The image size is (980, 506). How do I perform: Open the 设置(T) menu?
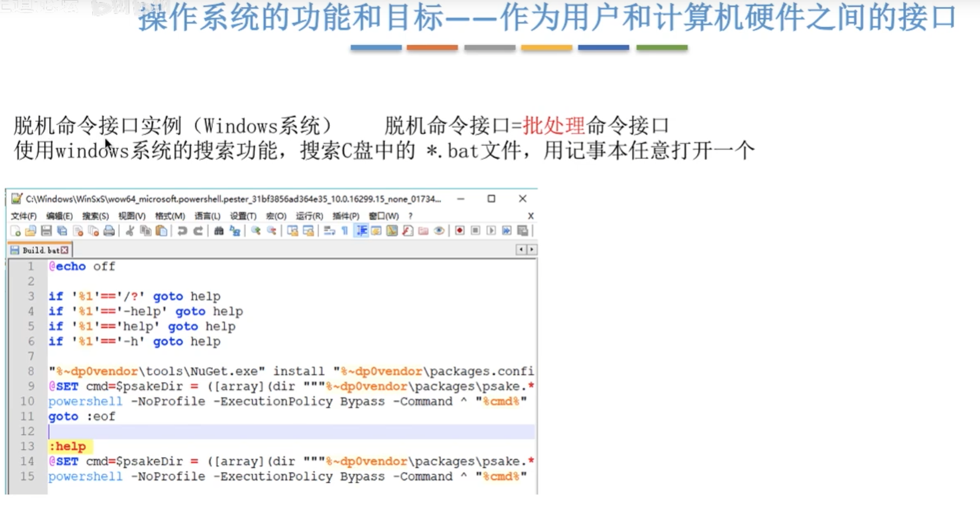click(243, 216)
